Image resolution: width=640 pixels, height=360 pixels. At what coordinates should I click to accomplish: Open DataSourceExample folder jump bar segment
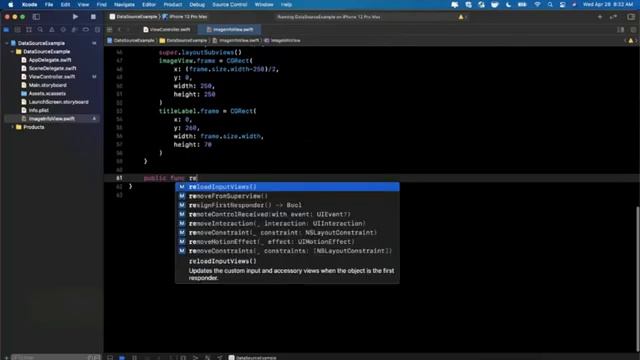pos(183,40)
